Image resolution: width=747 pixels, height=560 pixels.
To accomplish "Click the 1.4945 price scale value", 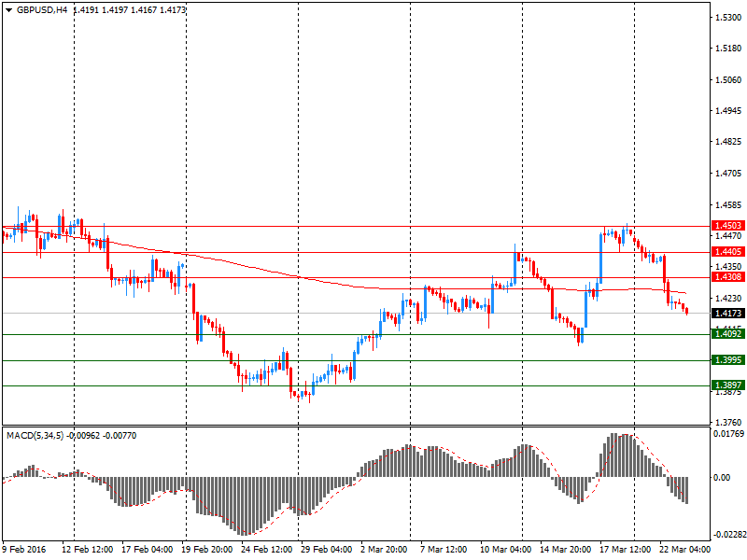I will (728, 110).
